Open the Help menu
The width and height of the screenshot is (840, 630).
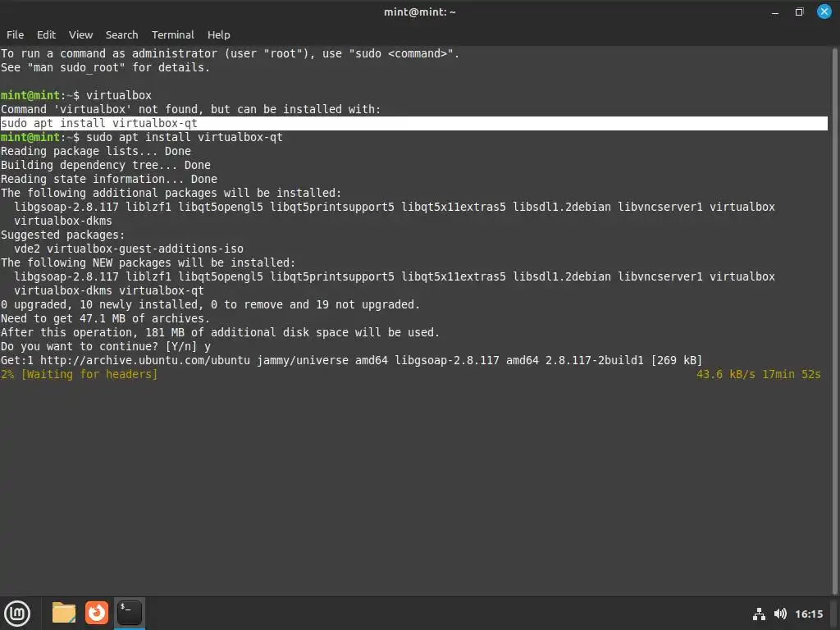(x=218, y=34)
